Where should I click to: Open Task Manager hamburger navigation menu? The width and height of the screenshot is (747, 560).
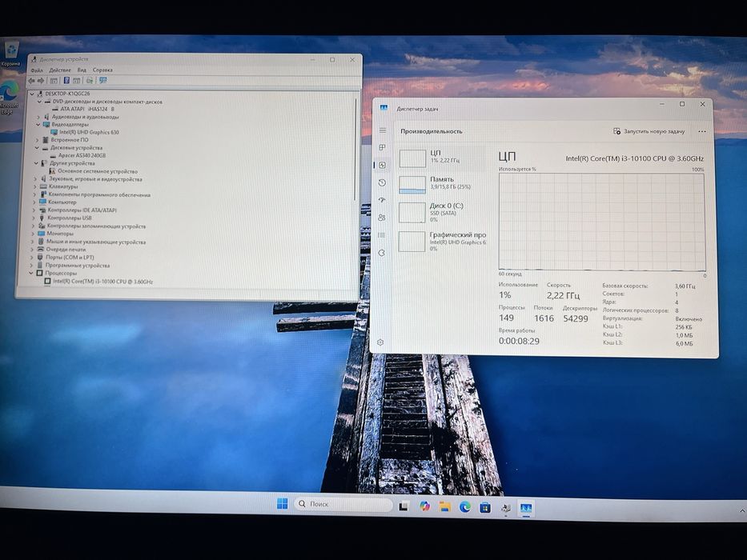[x=382, y=130]
